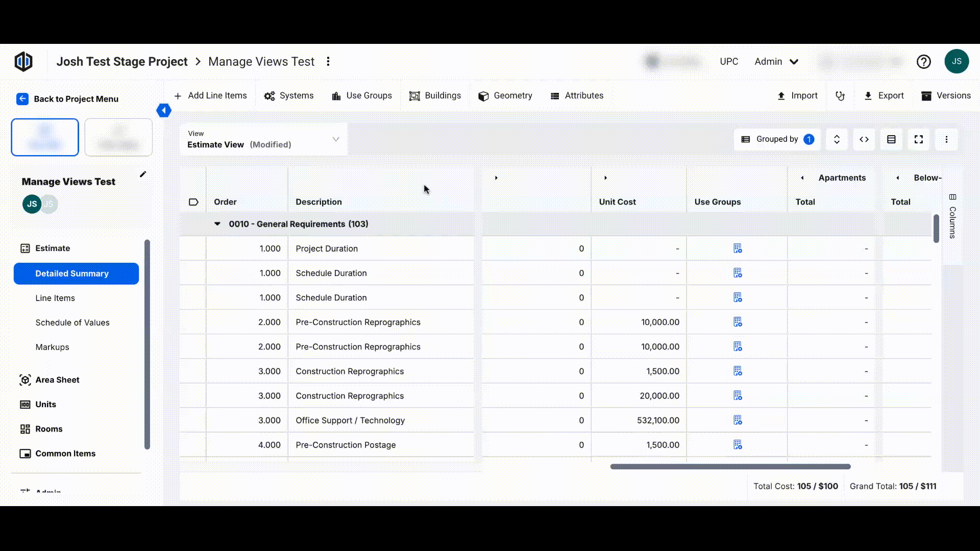
Task: Collapse sidebar with blue hexagon arrow
Action: [164, 110]
